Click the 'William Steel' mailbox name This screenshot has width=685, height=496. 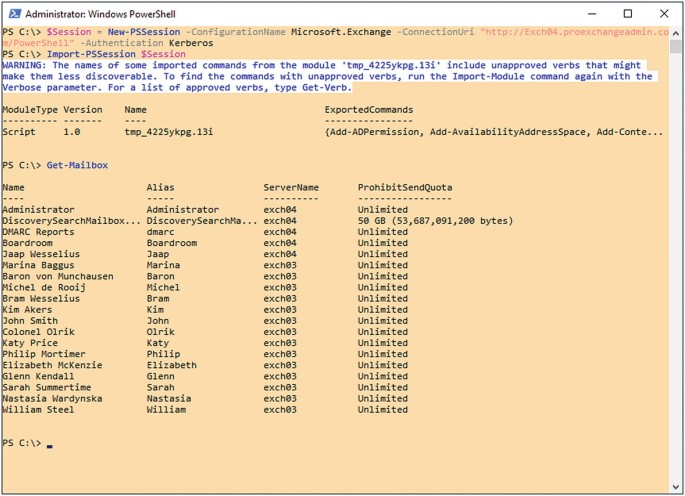(38, 409)
